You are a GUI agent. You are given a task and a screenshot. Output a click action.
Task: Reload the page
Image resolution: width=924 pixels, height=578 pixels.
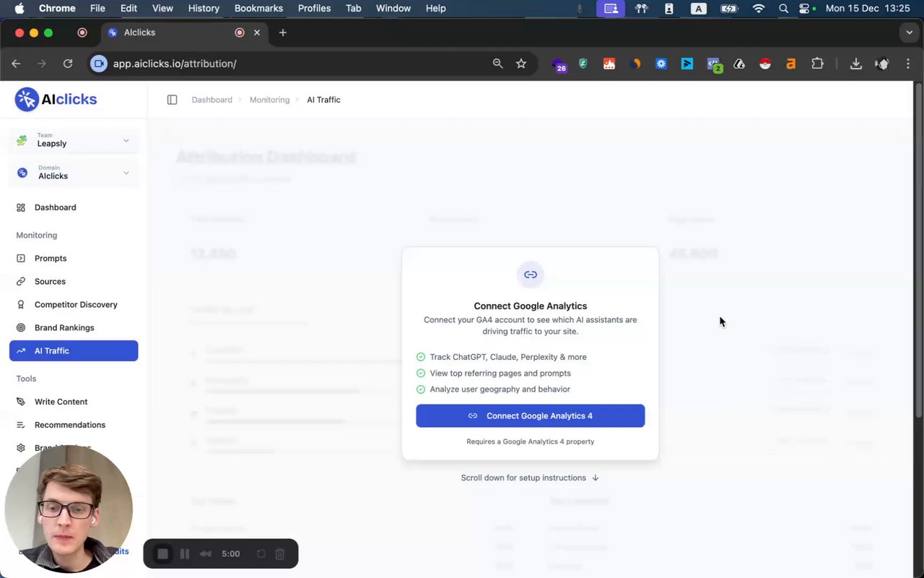[x=68, y=64]
